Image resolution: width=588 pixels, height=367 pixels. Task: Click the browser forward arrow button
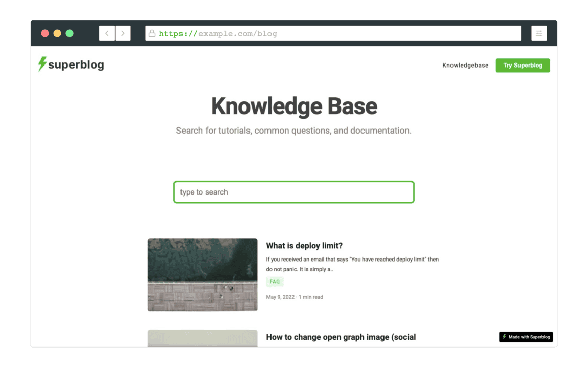(123, 33)
